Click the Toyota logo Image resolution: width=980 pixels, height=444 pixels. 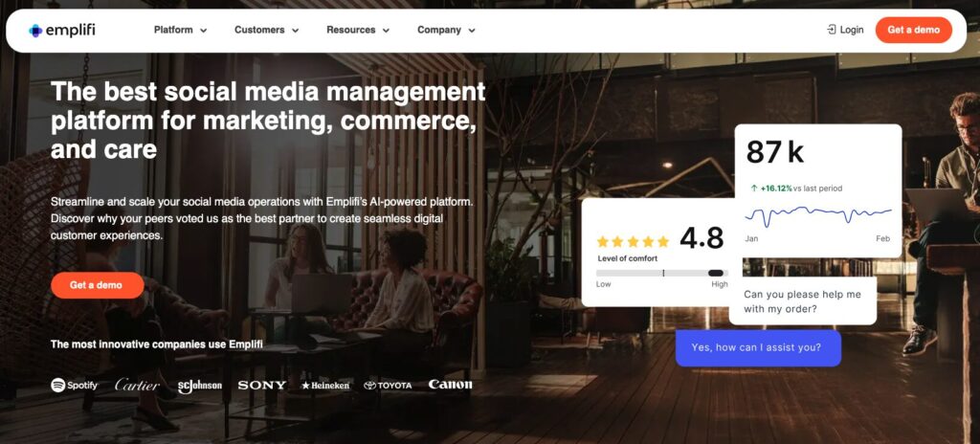[388, 386]
